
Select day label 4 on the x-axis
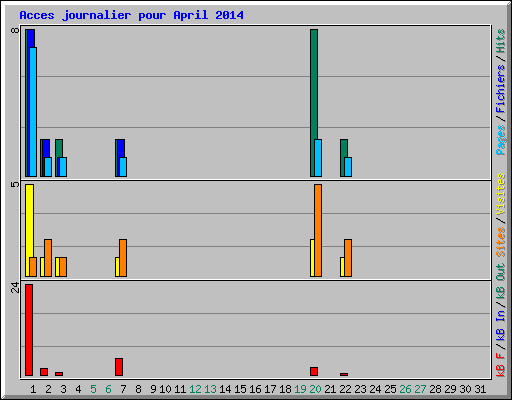(x=78, y=389)
